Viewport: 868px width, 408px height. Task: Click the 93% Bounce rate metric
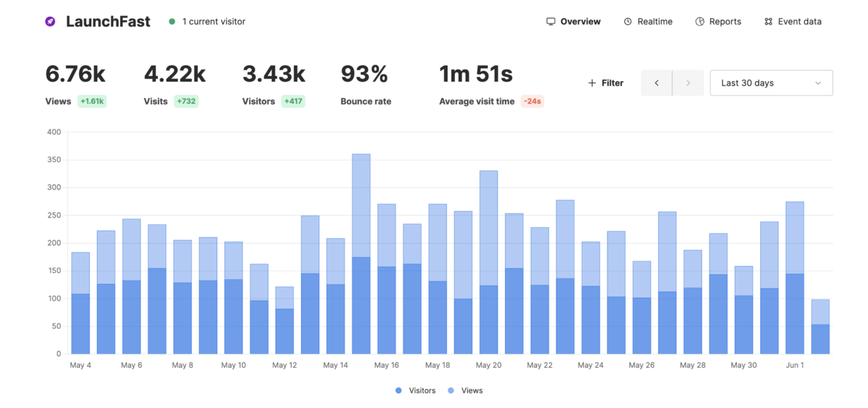pos(364,74)
